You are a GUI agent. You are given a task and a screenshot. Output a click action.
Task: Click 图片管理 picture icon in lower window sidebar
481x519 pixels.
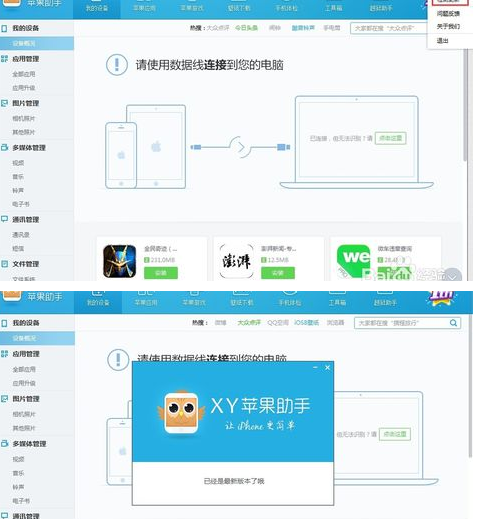point(4,399)
